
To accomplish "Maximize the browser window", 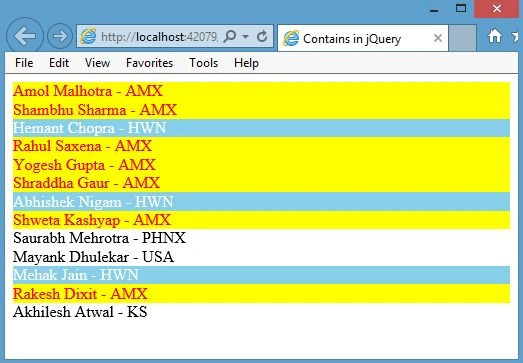I will coord(461,9).
